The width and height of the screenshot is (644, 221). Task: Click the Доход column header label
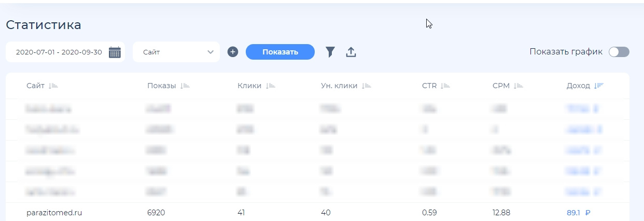click(x=578, y=86)
